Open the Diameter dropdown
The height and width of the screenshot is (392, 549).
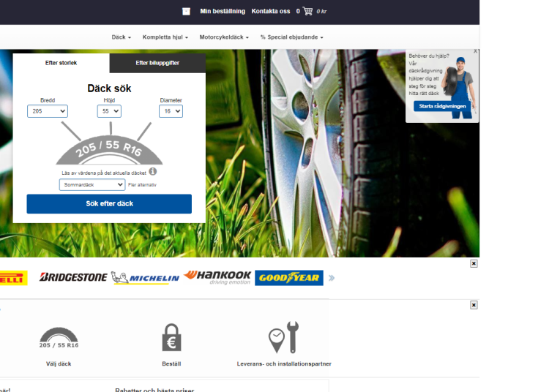coord(171,111)
